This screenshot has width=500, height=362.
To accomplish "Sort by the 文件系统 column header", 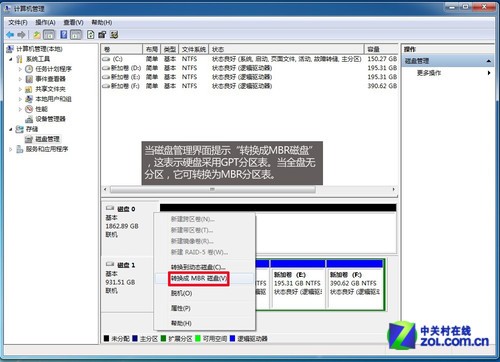I will 194,49.
